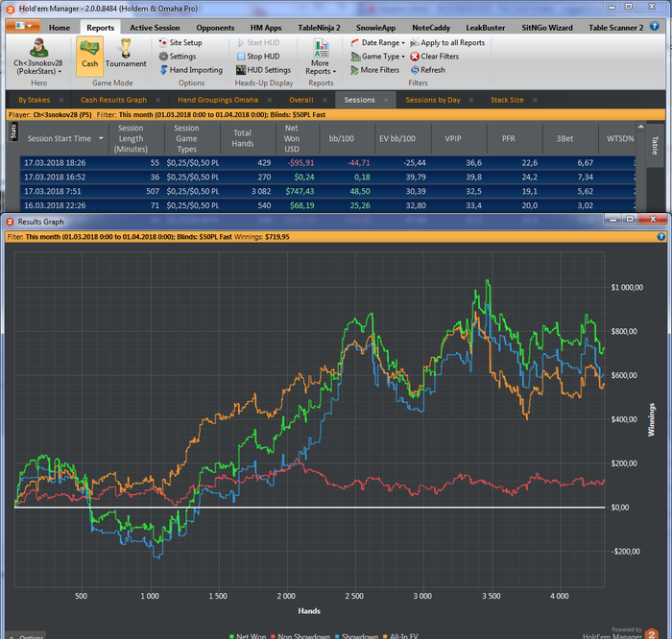Switch to the Stack Size tab
The height and width of the screenshot is (639, 672).
[x=507, y=100]
